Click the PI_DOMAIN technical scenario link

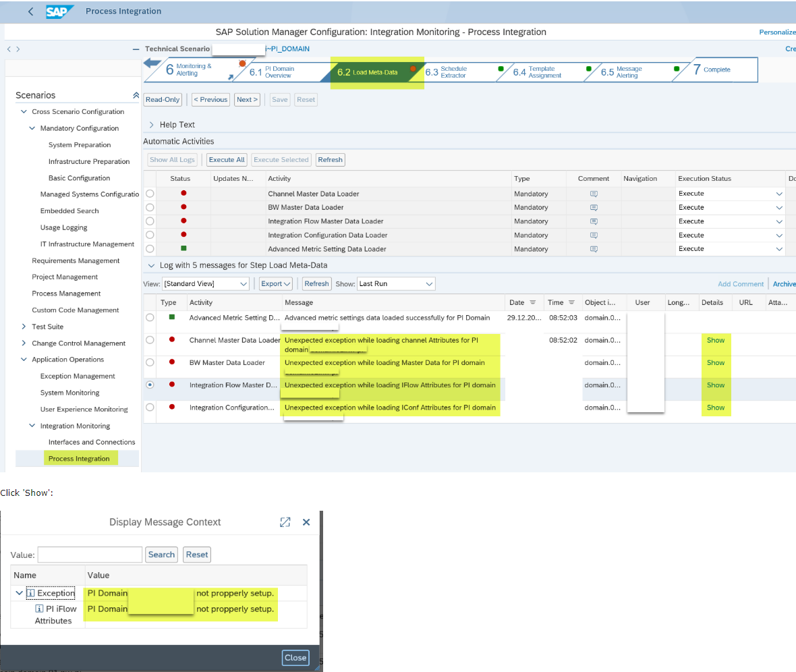(287, 49)
